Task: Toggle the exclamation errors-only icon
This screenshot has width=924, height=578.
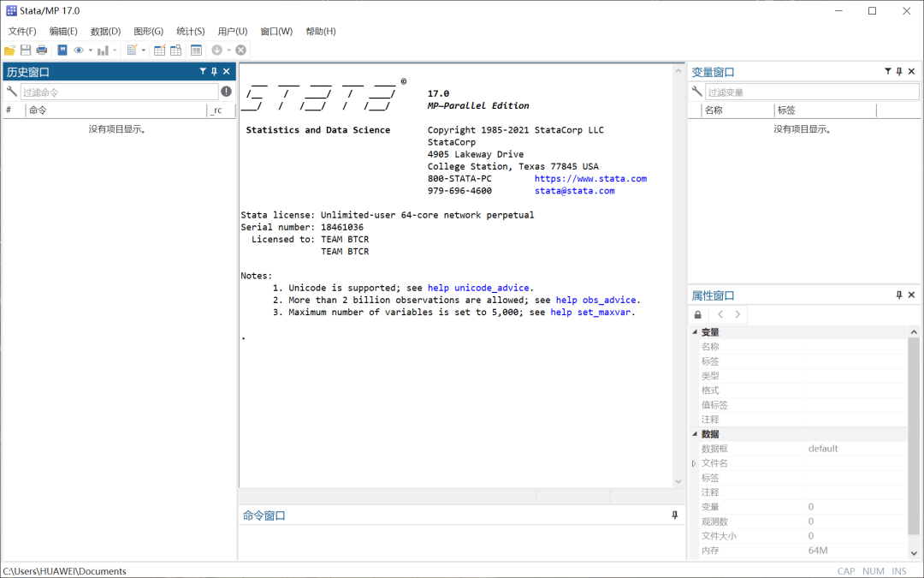Action: pyautogui.click(x=226, y=92)
